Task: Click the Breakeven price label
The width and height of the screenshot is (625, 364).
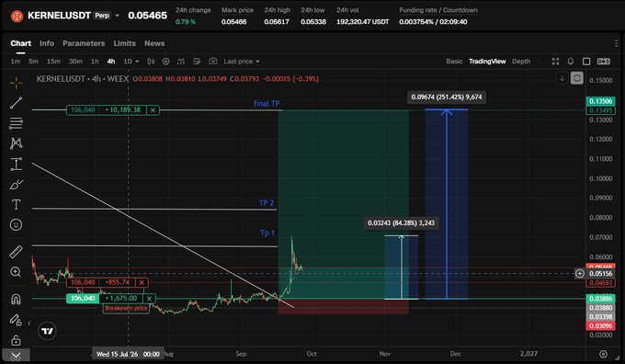Action: click(126, 308)
